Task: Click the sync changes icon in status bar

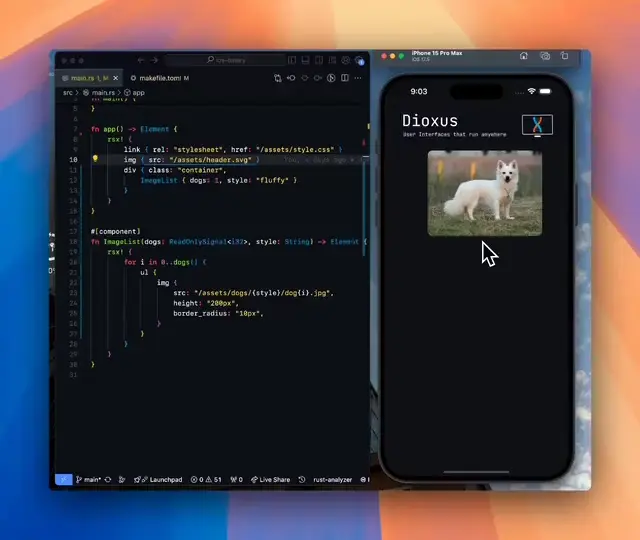Action: tap(108, 480)
